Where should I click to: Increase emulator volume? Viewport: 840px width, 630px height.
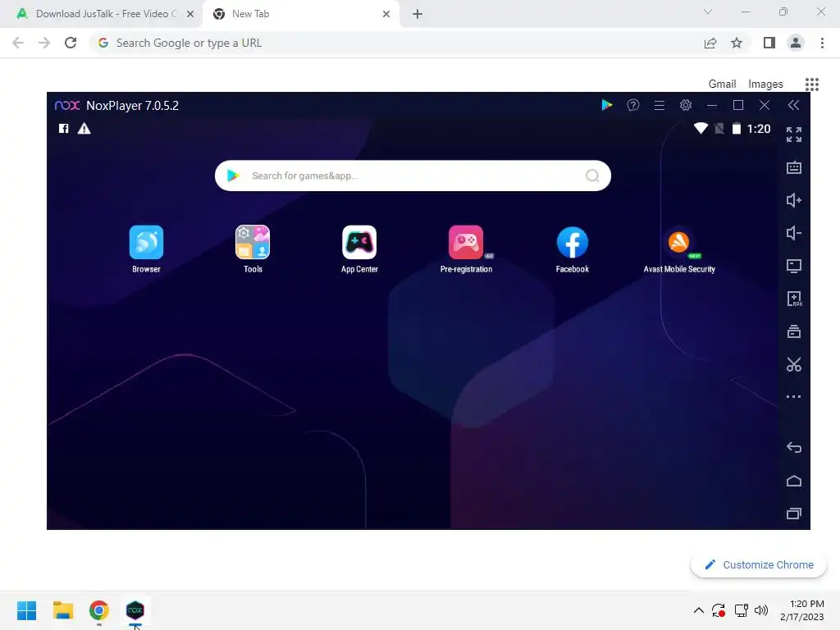794,200
